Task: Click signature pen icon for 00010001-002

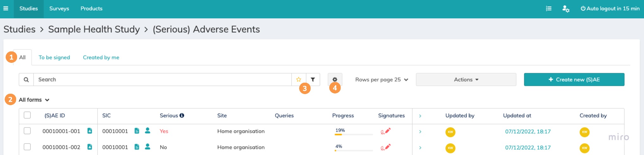Action: (385, 147)
